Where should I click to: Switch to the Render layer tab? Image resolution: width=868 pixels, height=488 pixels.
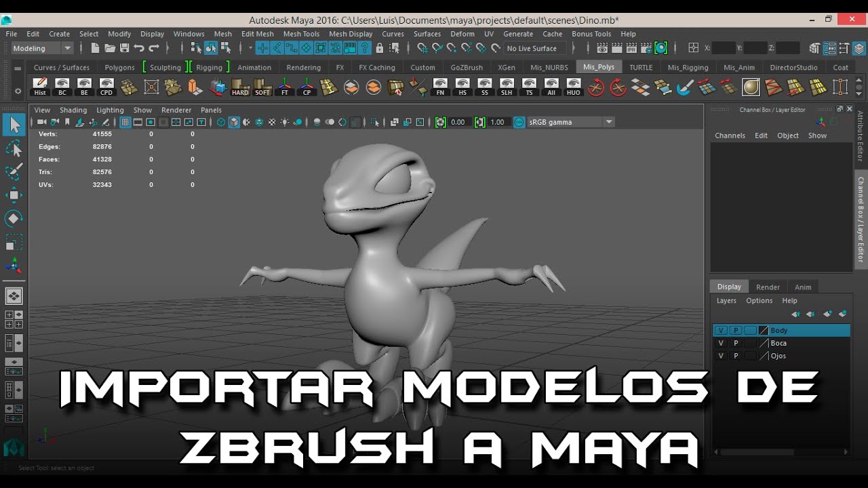[768, 287]
